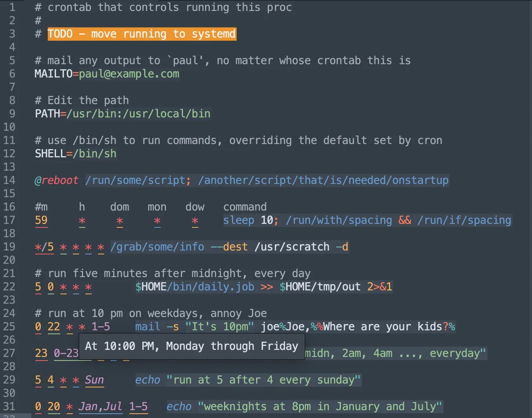Click the paul@example.com address

click(x=129, y=74)
